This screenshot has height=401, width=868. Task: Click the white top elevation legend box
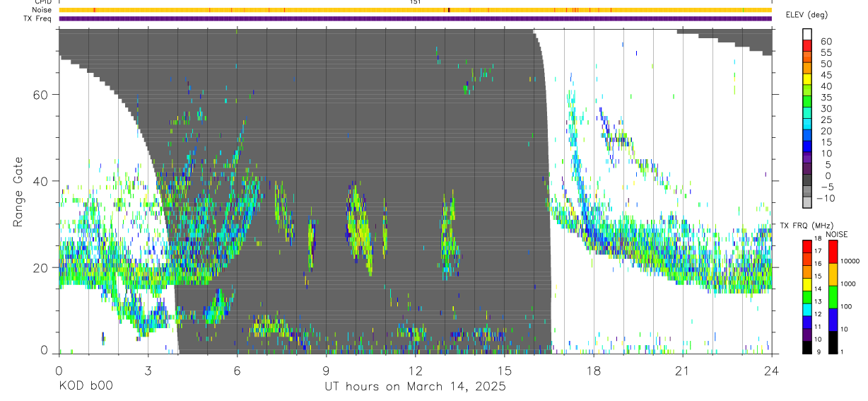807,35
